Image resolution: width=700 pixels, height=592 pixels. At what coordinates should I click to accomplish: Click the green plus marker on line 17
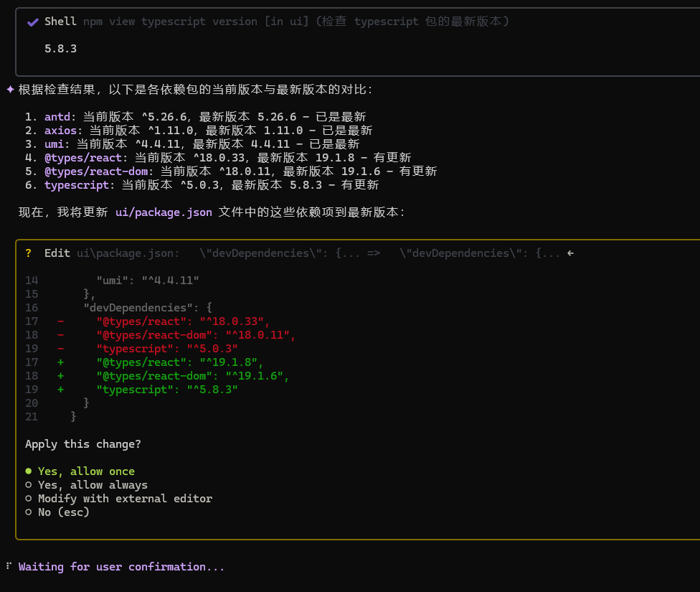[60, 362]
